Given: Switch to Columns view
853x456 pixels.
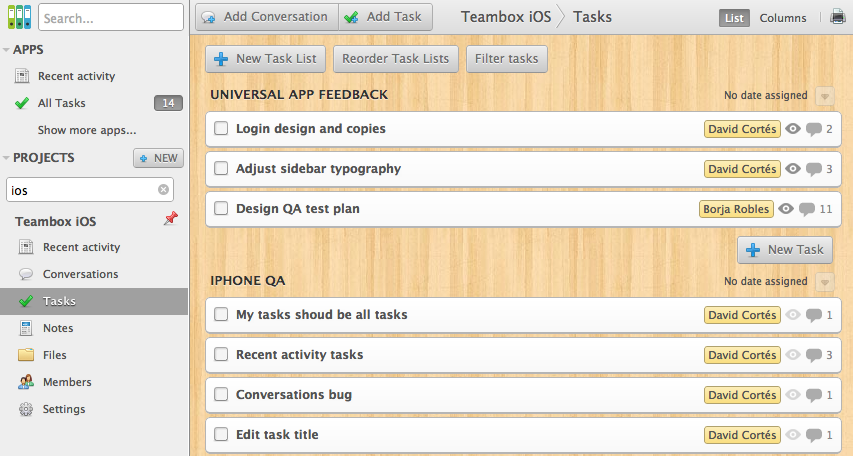Looking at the screenshot, I should tap(783, 18).
